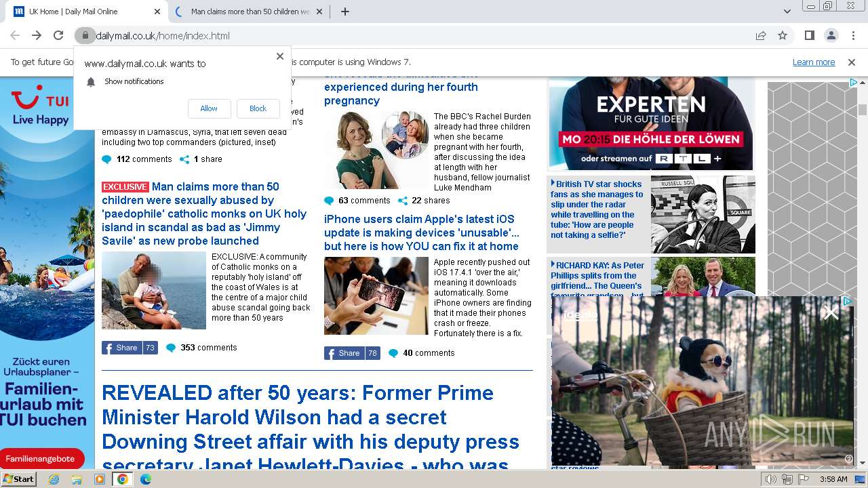
Task: Open the Action Center flag tray icon
Action: point(804,479)
